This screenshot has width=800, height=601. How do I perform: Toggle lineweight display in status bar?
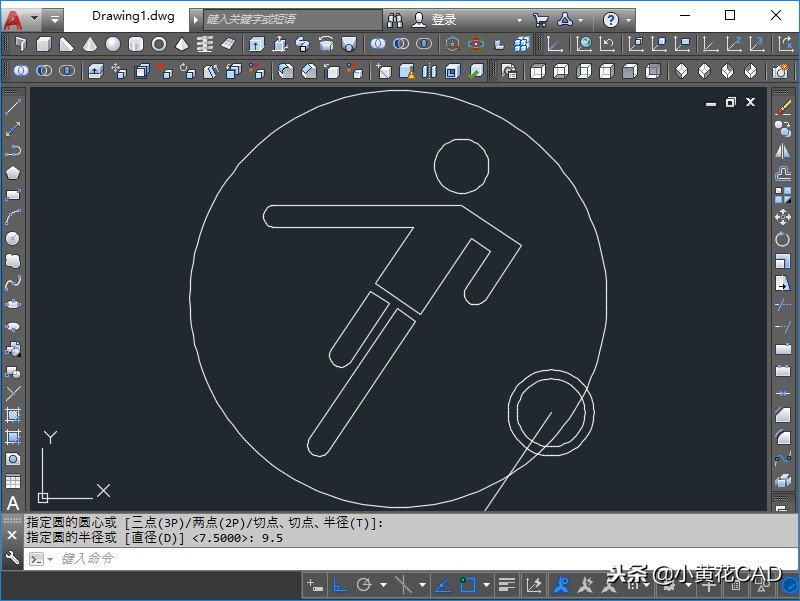pyautogui.click(x=507, y=584)
